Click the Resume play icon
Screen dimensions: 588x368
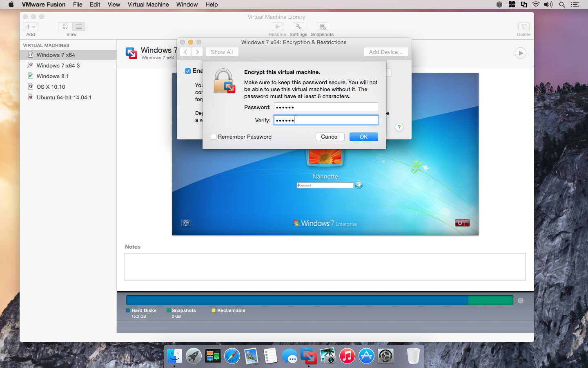[277, 27]
